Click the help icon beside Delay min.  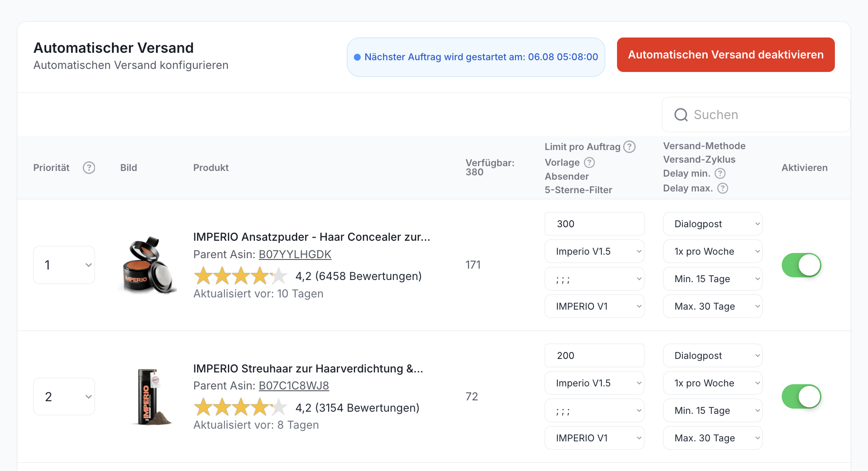pyautogui.click(x=720, y=174)
